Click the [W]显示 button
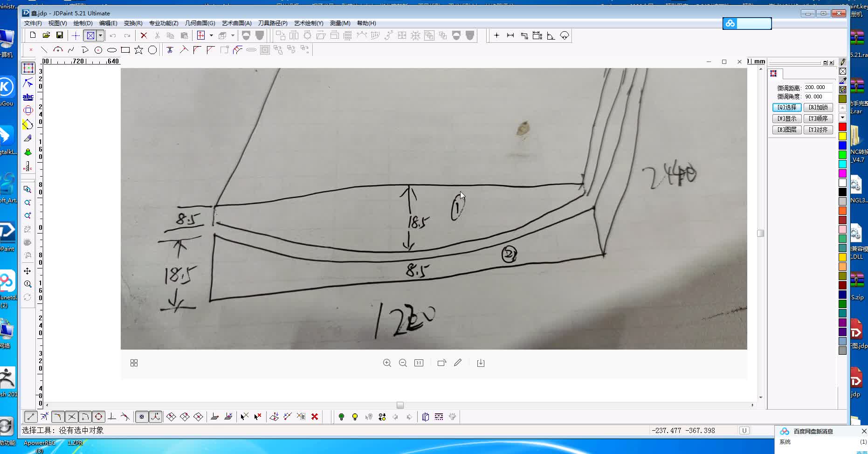This screenshot has width=868, height=454. [x=787, y=118]
